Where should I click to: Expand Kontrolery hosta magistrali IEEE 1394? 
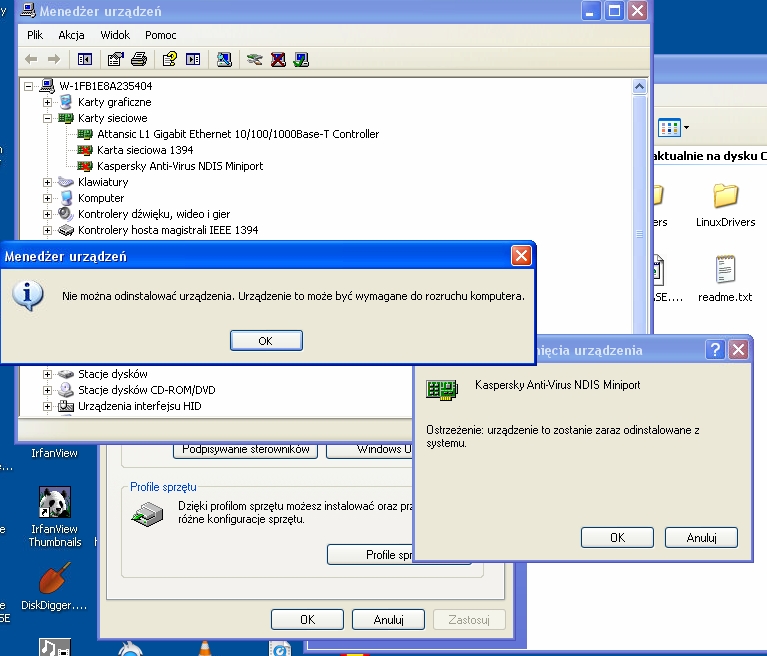tap(47, 230)
